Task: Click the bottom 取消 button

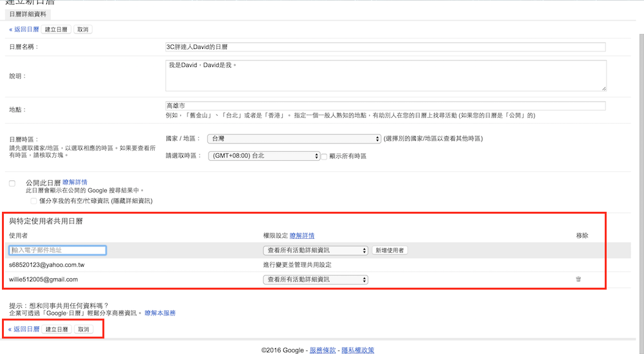Action: [x=83, y=329]
